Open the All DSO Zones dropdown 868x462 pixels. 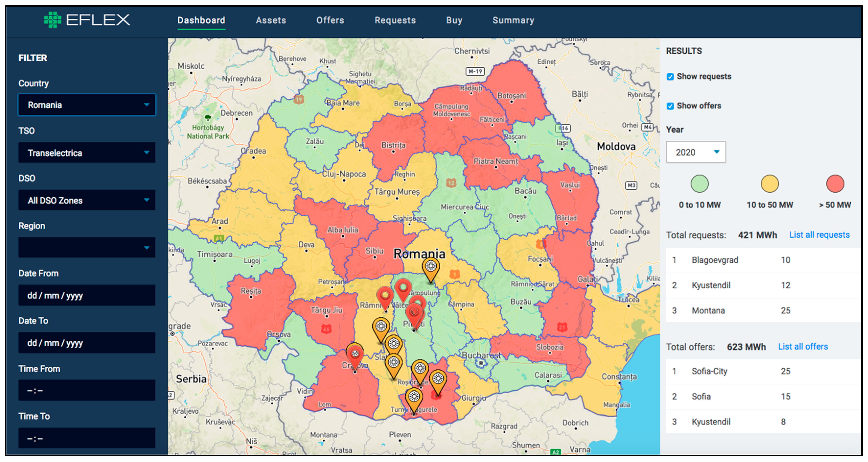click(x=87, y=200)
